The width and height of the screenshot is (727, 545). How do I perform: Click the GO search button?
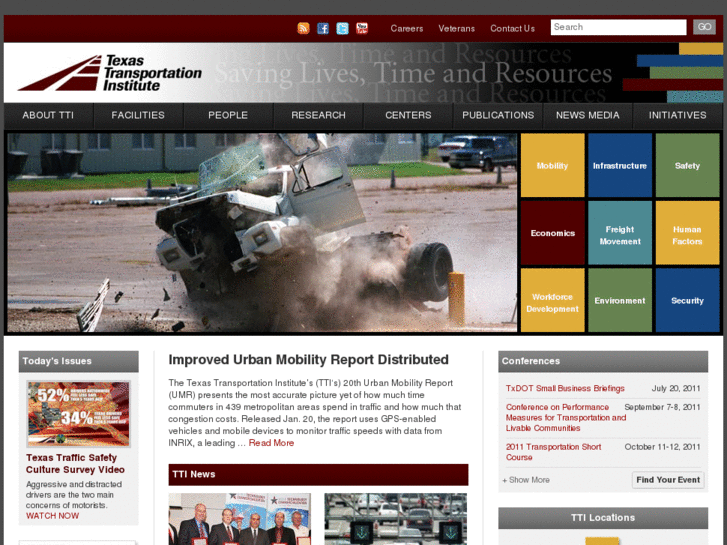(704, 27)
